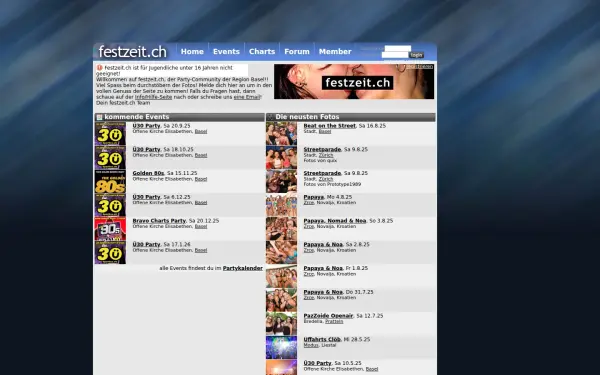Click Modus link under Uffahrts Clöb

311,345
